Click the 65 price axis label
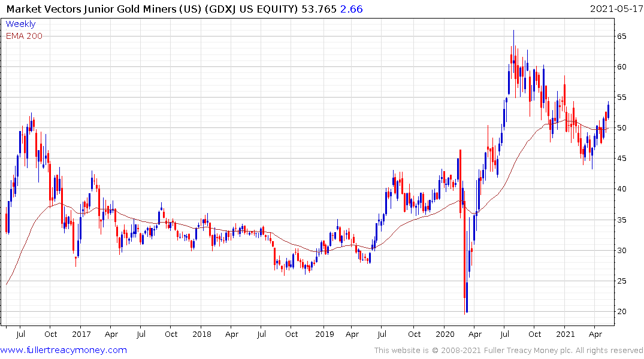Image resolution: width=644 pixels, height=359 pixels. [621, 36]
